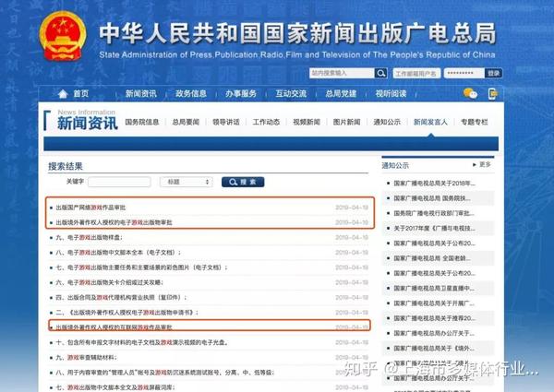The image size is (554, 392).
Task: Open result 出版境外著作权人授权的电子游戏出版物审批
Action: point(114,222)
